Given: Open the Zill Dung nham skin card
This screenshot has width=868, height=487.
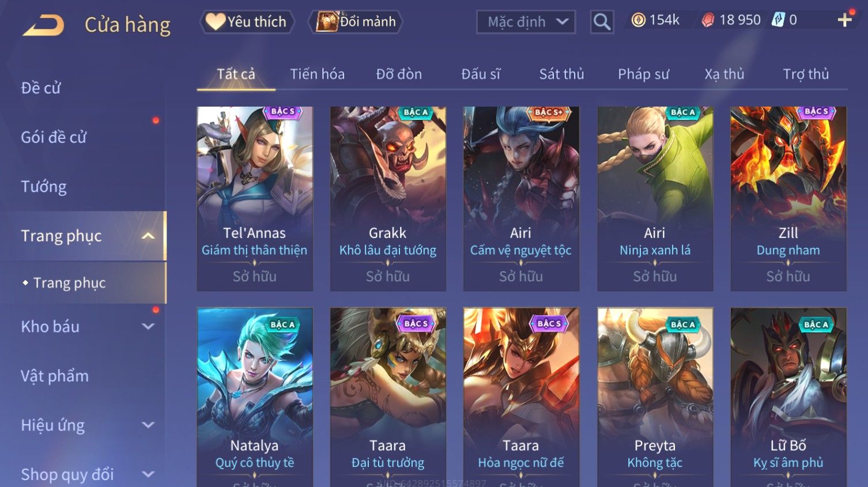Looking at the screenshot, I should (x=788, y=198).
